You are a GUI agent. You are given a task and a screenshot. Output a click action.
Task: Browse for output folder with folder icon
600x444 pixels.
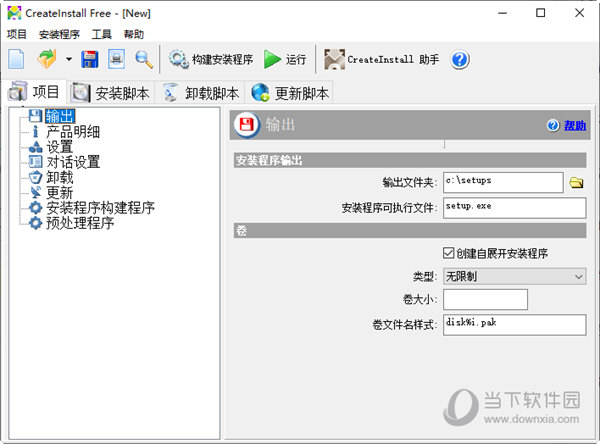point(576,183)
